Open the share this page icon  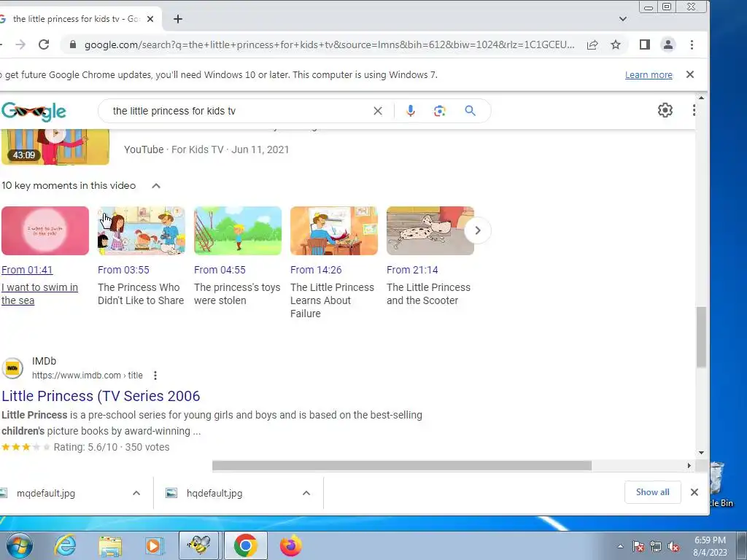tap(592, 44)
